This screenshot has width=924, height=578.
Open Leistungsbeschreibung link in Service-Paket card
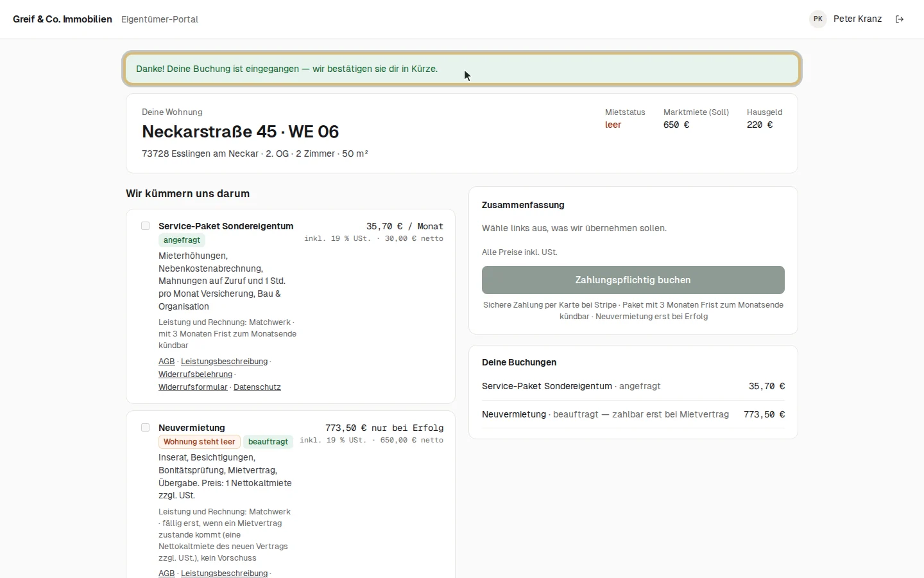click(225, 362)
